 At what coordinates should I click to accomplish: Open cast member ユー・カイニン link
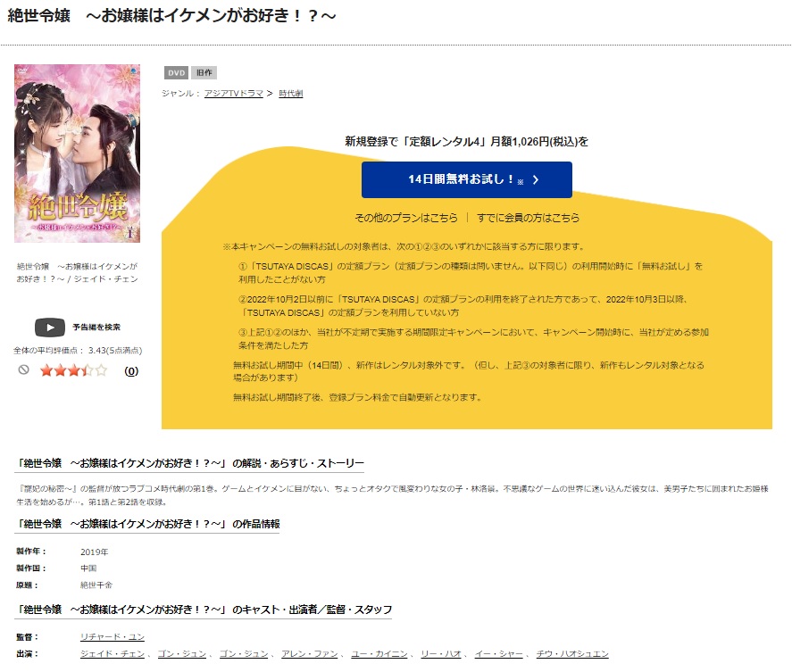[379, 653]
